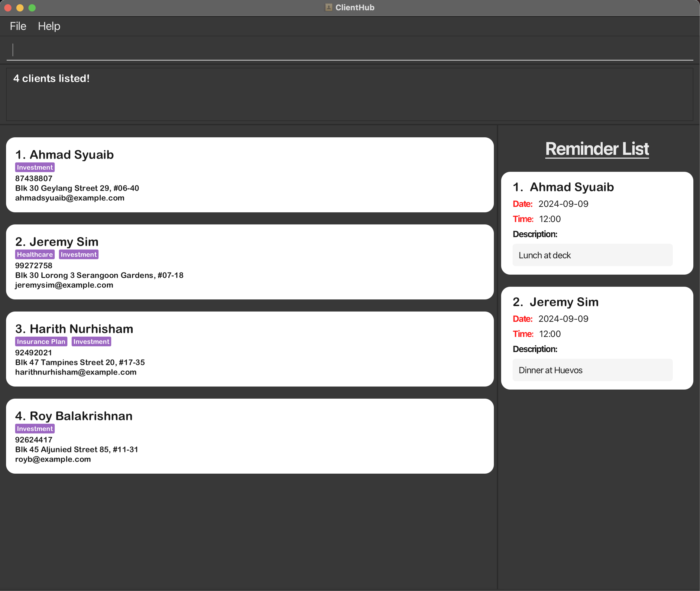Click Jeremy Sim's Healthcare tag

pyautogui.click(x=35, y=254)
